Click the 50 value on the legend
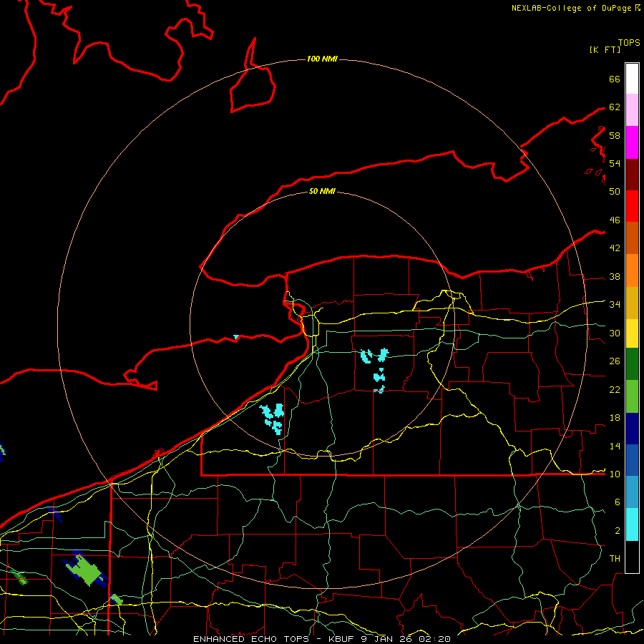 pyautogui.click(x=615, y=192)
